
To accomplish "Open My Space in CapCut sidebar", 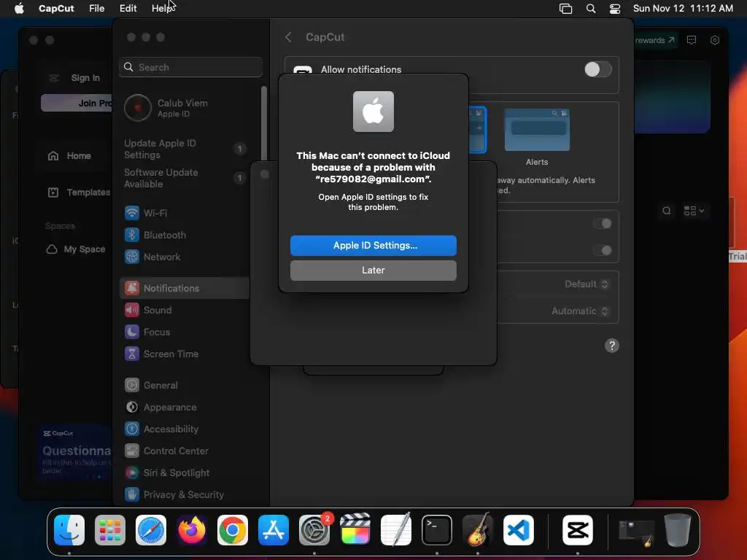I will (75, 249).
